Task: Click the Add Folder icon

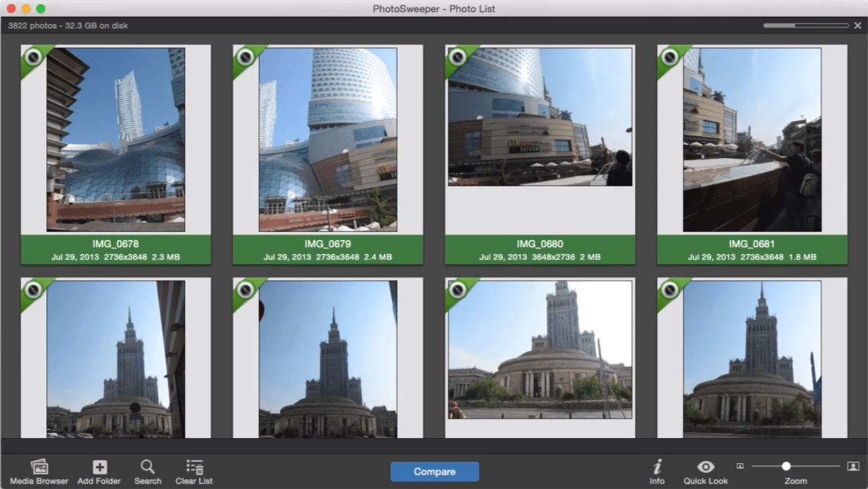Action: 98,466
